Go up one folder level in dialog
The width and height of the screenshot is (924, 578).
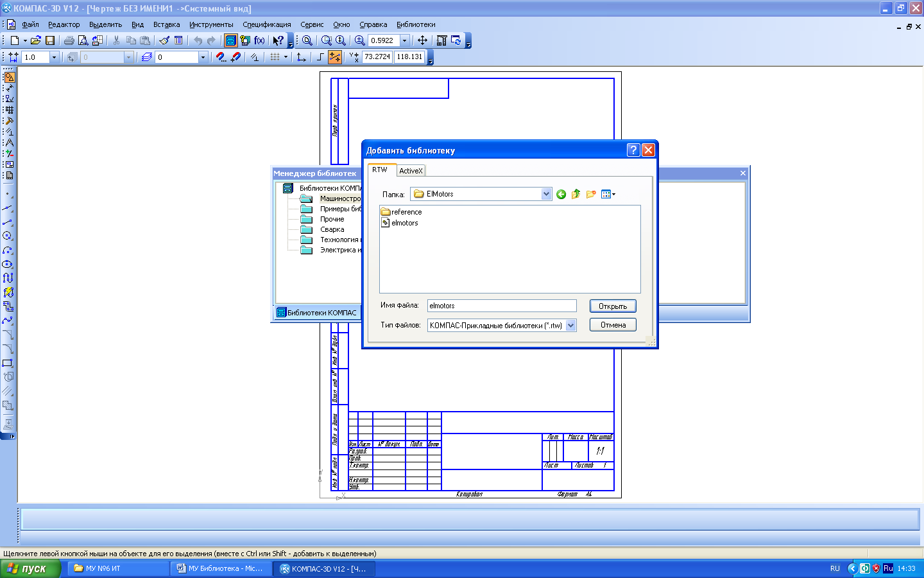(576, 194)
